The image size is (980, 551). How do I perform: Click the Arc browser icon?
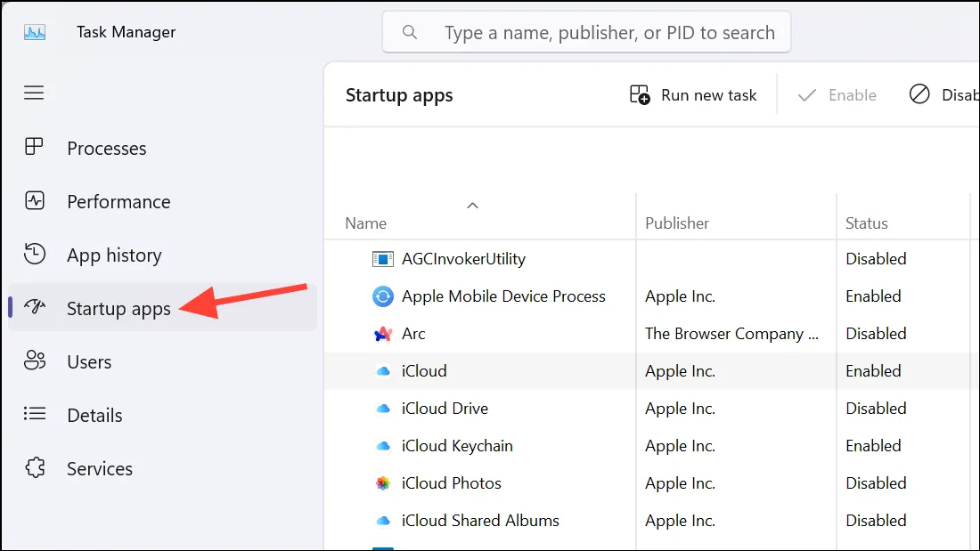pos(382,334)
